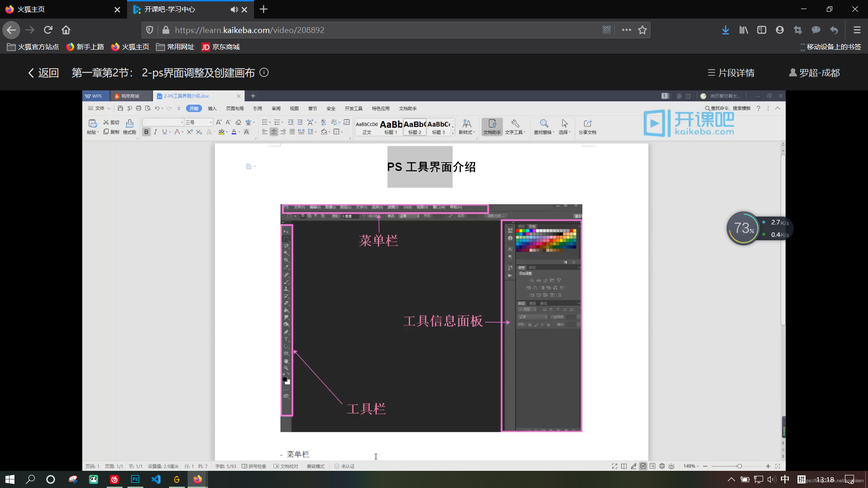Click the Print Preview icon in WPS toolbar
Screen dimensions: 868x488
point(148,108)
